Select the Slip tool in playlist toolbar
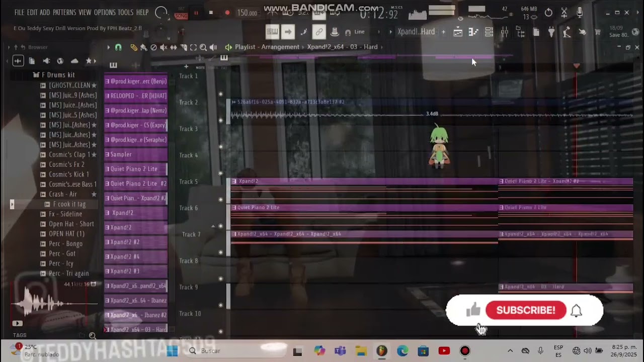 [x=174, y=47]
